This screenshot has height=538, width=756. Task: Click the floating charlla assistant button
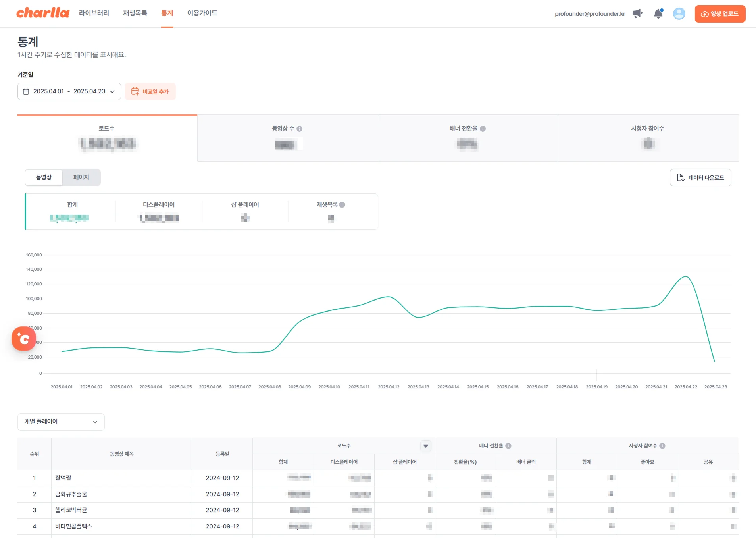(x=24, y=339)
